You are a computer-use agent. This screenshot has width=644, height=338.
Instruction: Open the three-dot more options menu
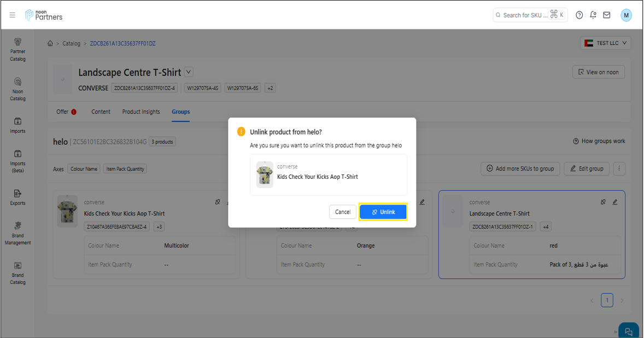coord(619,168)
